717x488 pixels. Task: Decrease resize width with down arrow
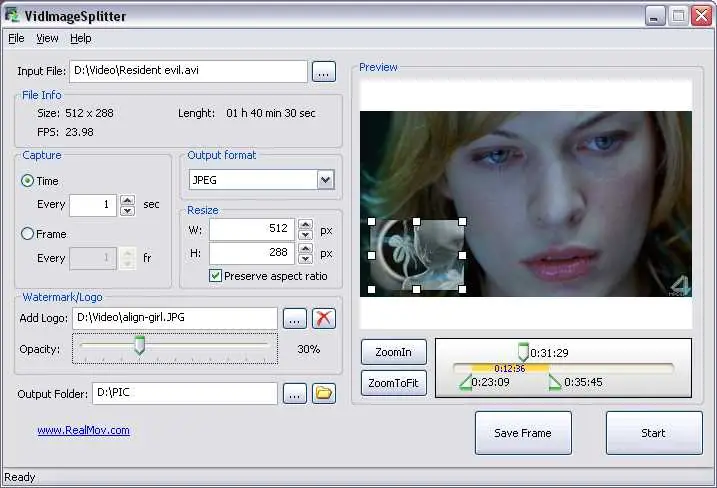[x=305, y=235]
